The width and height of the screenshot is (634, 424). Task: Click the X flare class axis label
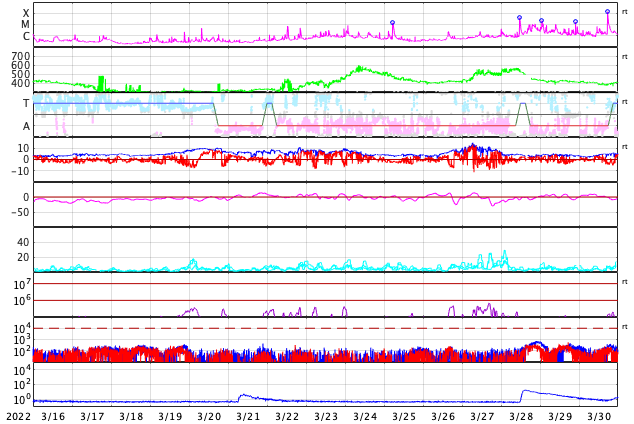[26, 13]
